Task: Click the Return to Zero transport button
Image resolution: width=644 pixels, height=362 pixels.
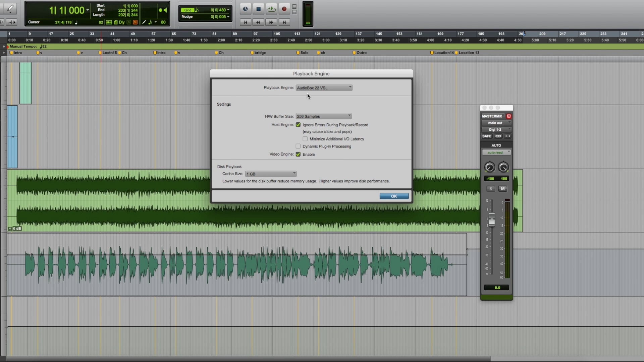Action: click(246, 22)
